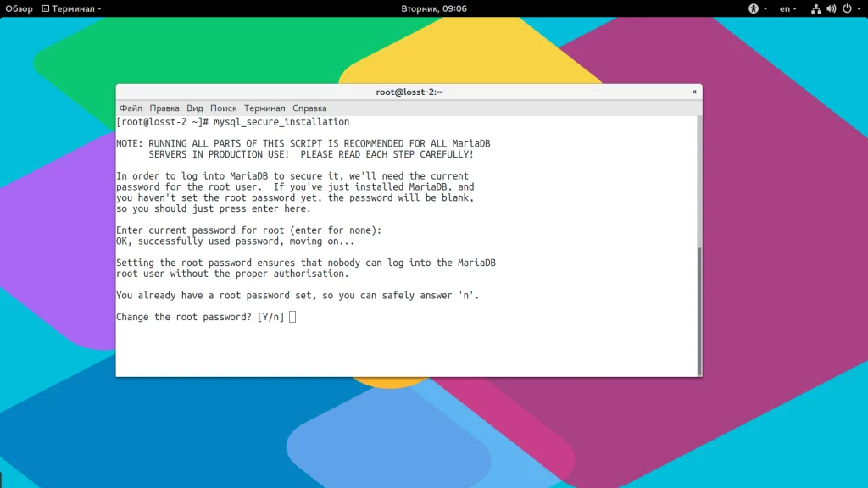Image resolution: width=868 pixels, height=488 pixels.
Task: Close the root@losst-2 terminal window
Action: point(694,91)
